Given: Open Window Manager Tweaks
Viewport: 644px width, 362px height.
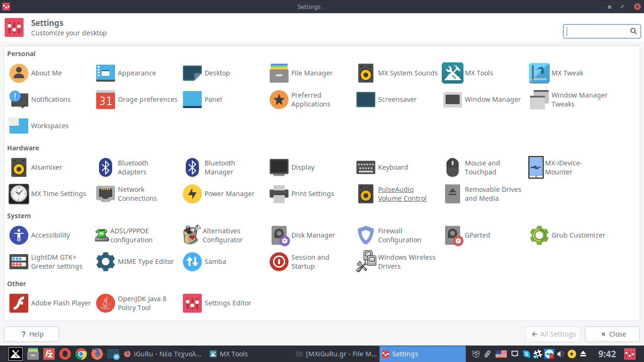Looking at the screenshot, I should click(x=569, y=99).
